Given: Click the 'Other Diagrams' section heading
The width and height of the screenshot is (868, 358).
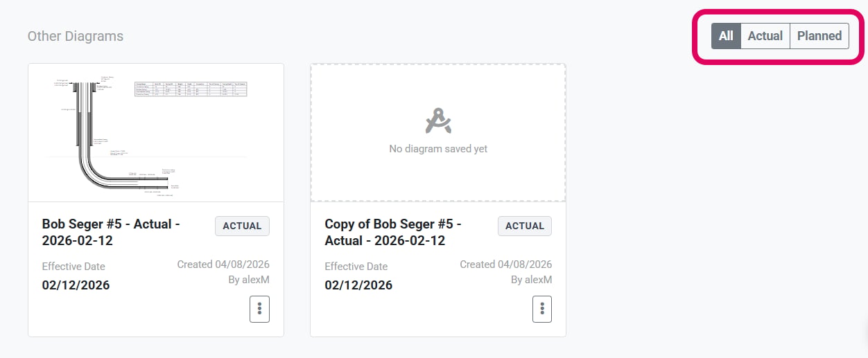Looking at the screenshot, I should click(76, 36).
